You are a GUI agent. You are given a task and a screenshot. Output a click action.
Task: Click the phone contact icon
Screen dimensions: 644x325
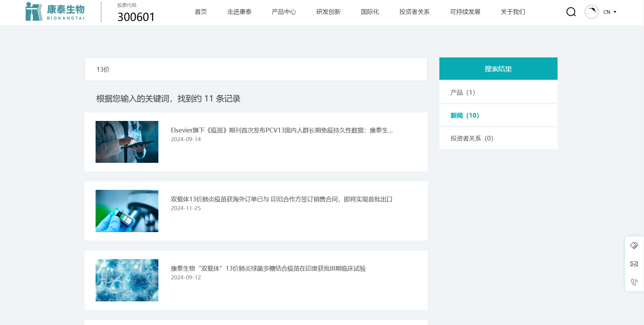point(634,282)
